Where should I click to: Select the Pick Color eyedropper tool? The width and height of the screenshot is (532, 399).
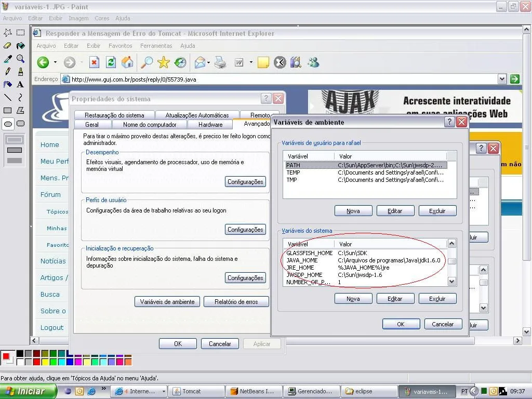(x=8, y=59)
